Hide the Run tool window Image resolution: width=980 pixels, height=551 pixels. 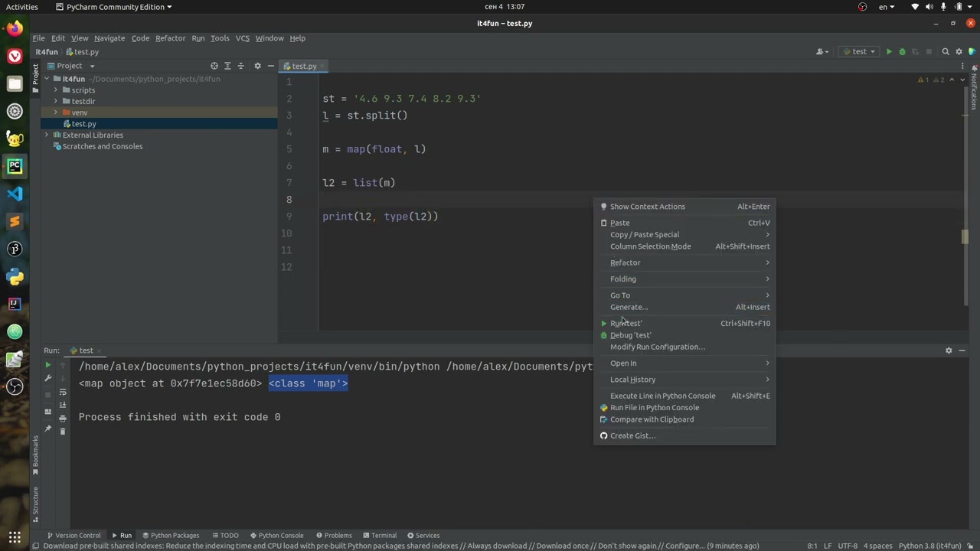click(962, 350)
